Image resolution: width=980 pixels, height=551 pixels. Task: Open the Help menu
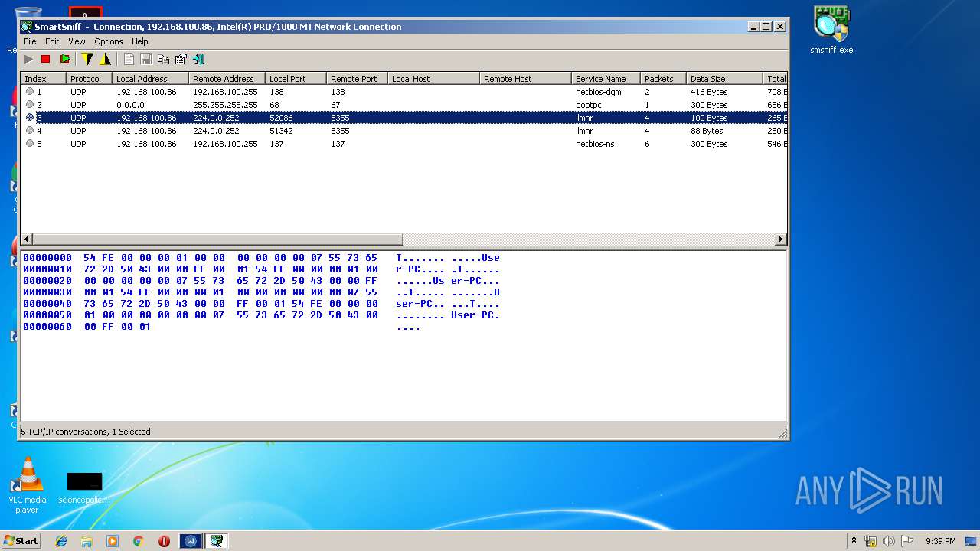tap(139, 41)
